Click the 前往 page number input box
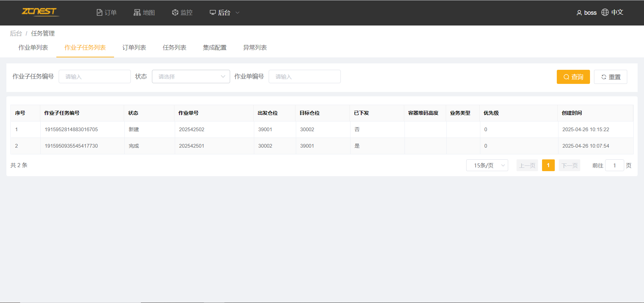Screen dimensions: 644x303 click(x=614, y=165)
